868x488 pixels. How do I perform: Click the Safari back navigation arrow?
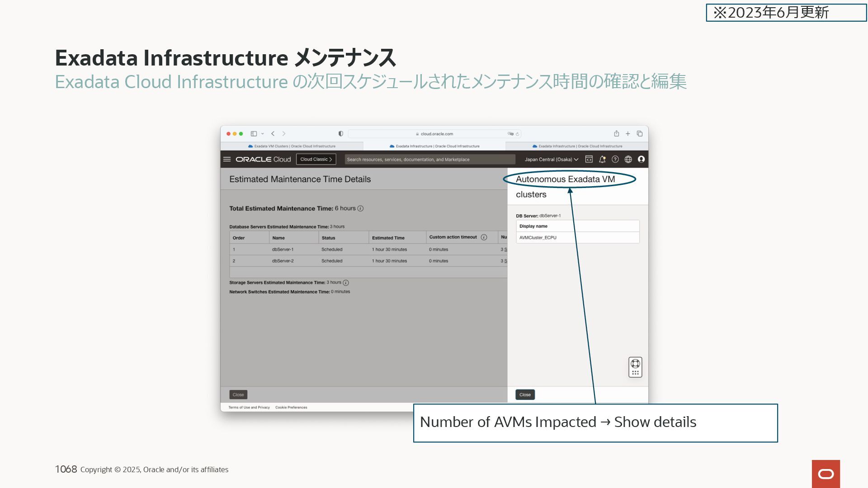click(x=273, y=134)
